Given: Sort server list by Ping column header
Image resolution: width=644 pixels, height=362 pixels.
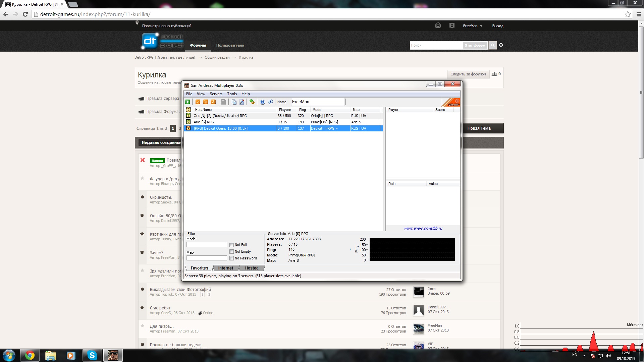Looking at the screenshot, I should (x=304, y=110).
